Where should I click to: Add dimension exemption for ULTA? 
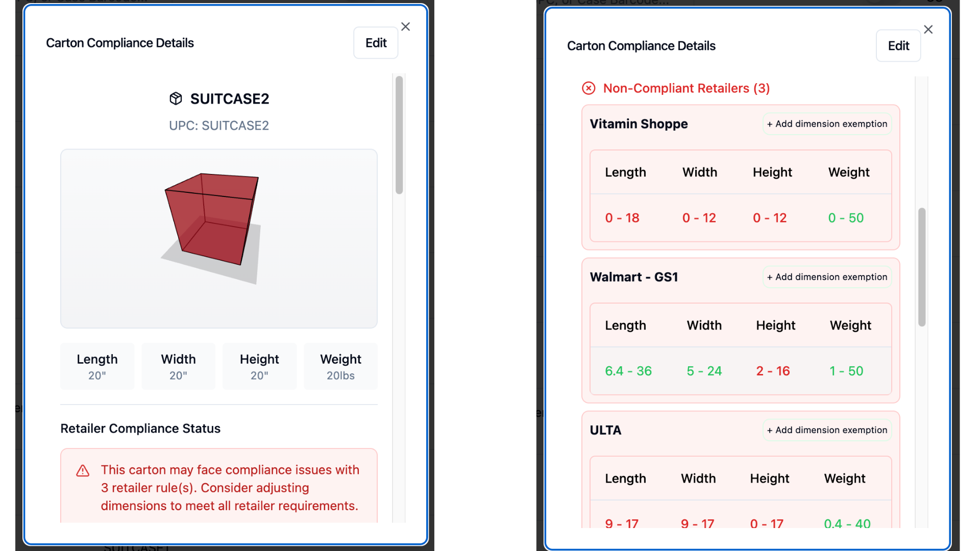[827, 430]
